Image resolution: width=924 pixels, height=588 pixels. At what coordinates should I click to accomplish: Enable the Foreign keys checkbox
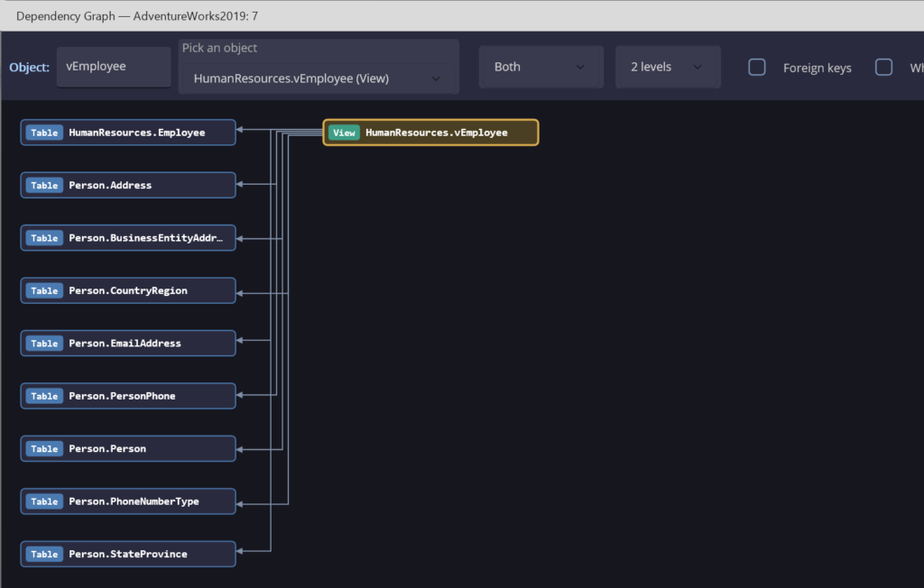[757, 67]
